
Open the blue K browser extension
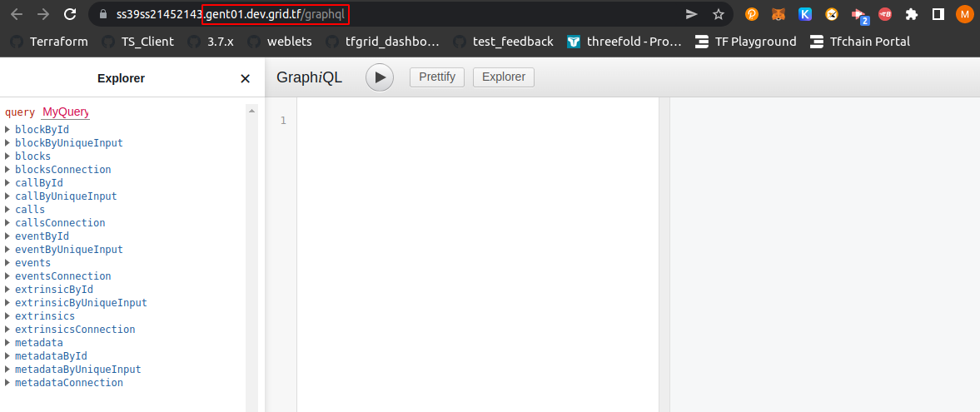[805, 14]
